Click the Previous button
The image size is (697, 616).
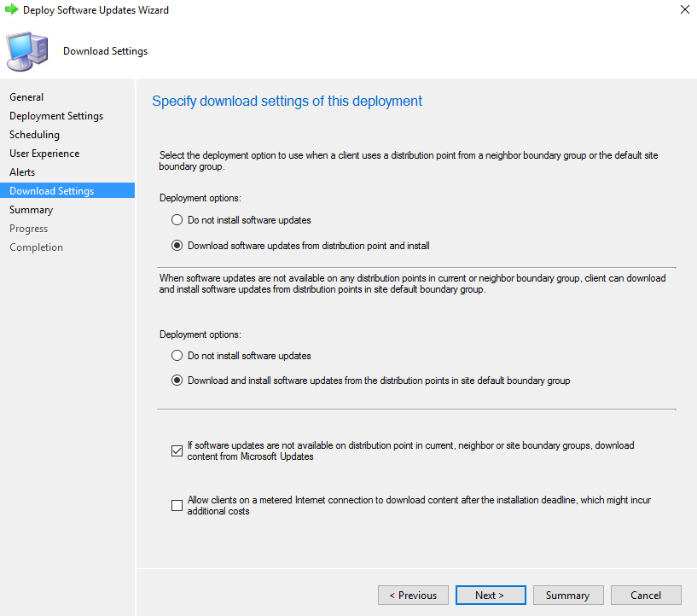413,596
